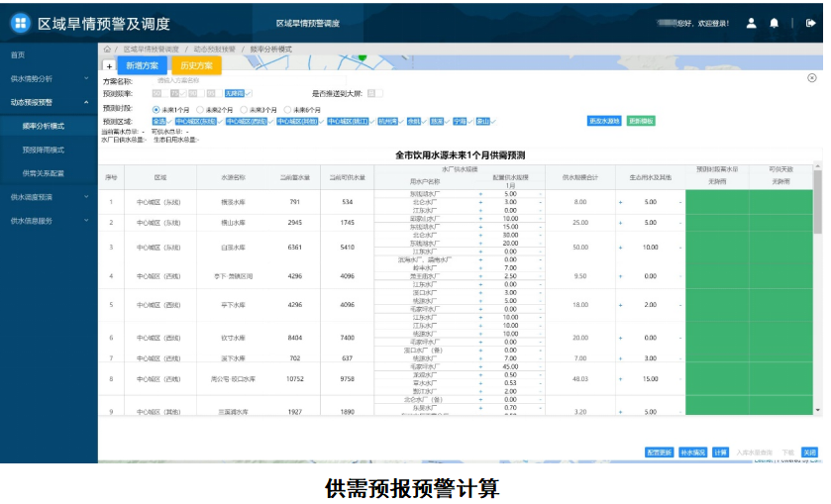Expand 供水情势分析 sidebar menu
831x504 pixels.
click(49, 78)
